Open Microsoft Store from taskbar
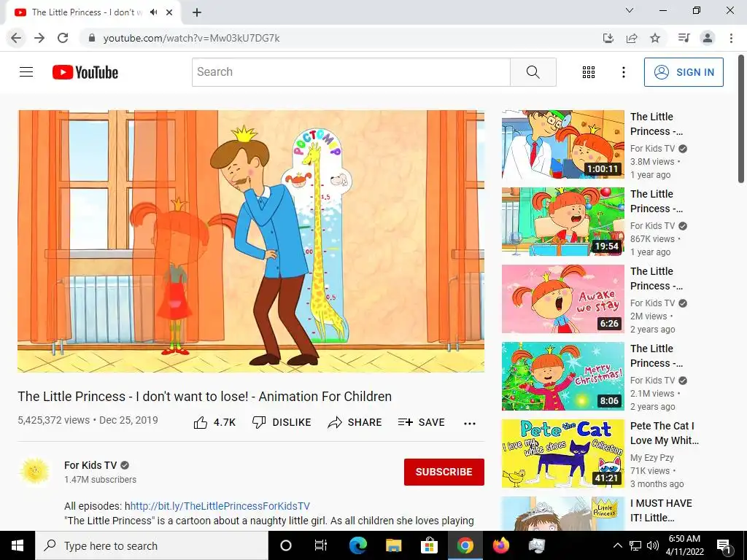The width and height of the screenshot is (747, 560). coord(429,545)
